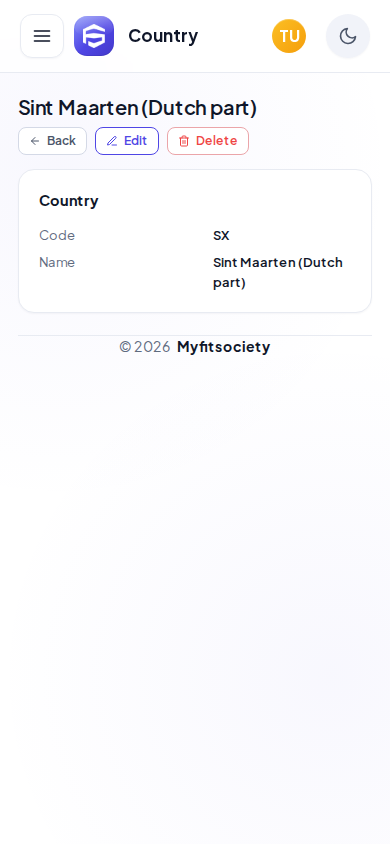Click the © 2026 copyright text

point(145,347)
